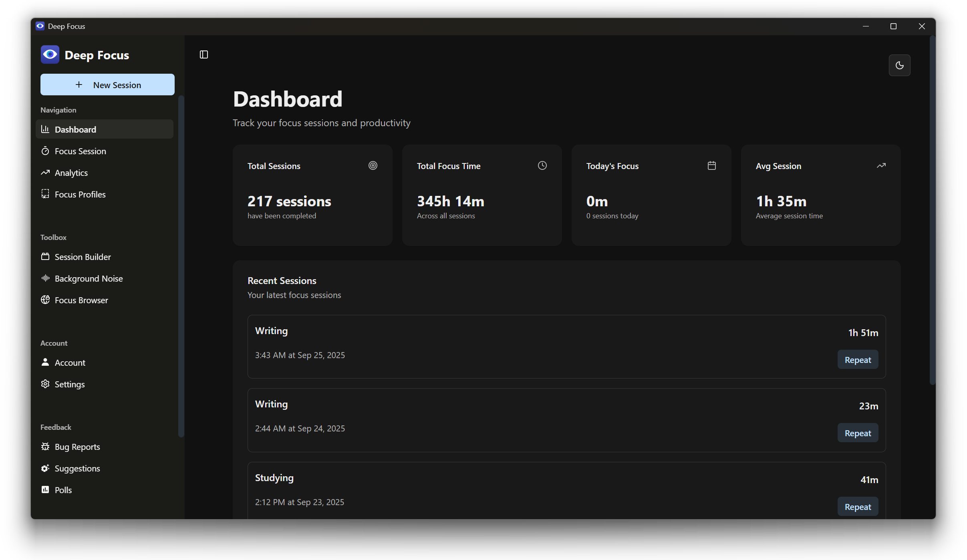This screenshot has height=560, width=967.
Task: Repeat the 1h 51m Writing session
Action: pos(858,360)
